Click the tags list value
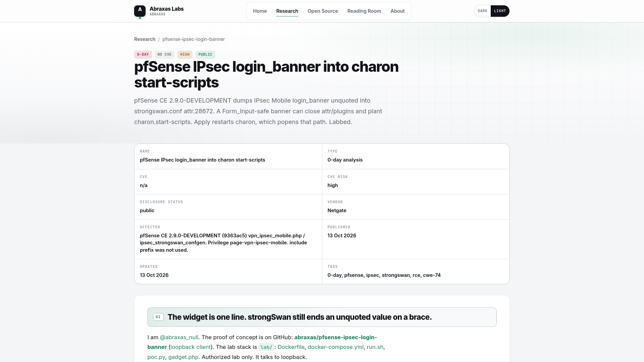The image size is (644, 362). click(384, 275)
